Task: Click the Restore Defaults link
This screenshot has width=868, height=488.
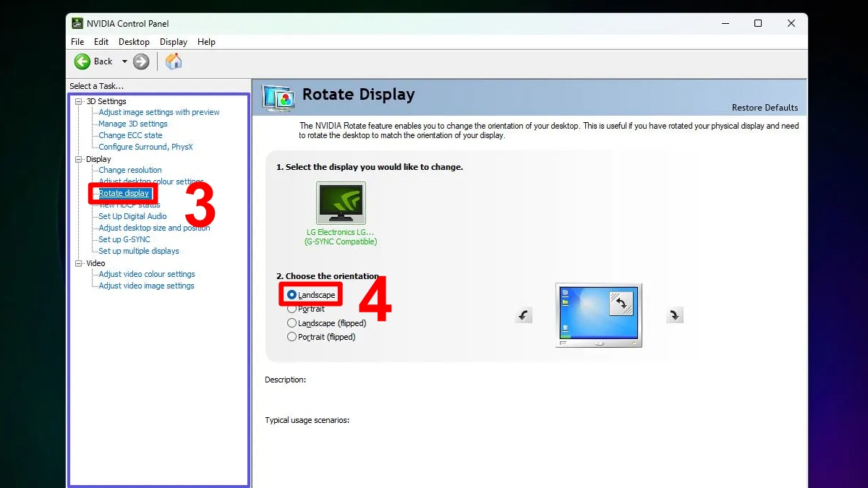Action: [765, 108]
